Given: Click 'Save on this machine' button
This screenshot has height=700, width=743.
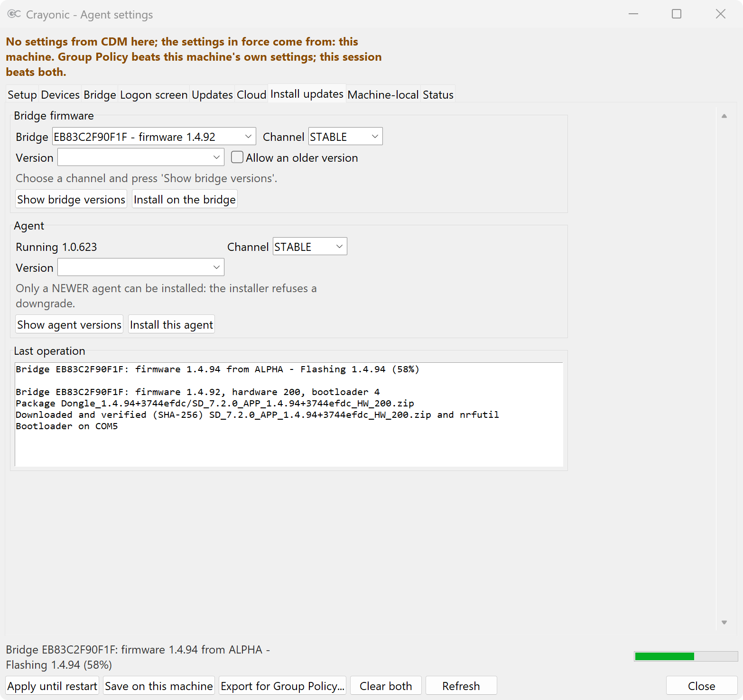Looking at the screenshot, I should 159,686.
